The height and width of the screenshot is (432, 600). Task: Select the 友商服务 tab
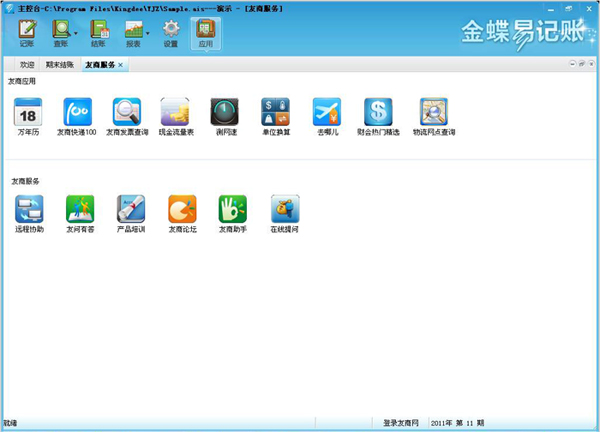pos(100,65)
